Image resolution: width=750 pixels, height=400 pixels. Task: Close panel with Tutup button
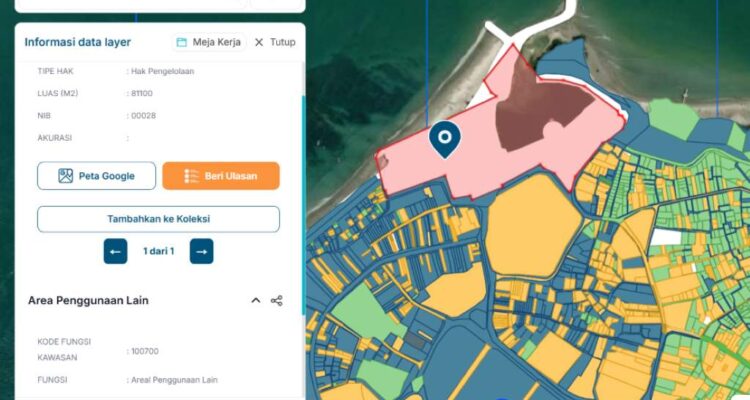coord(275,42)
